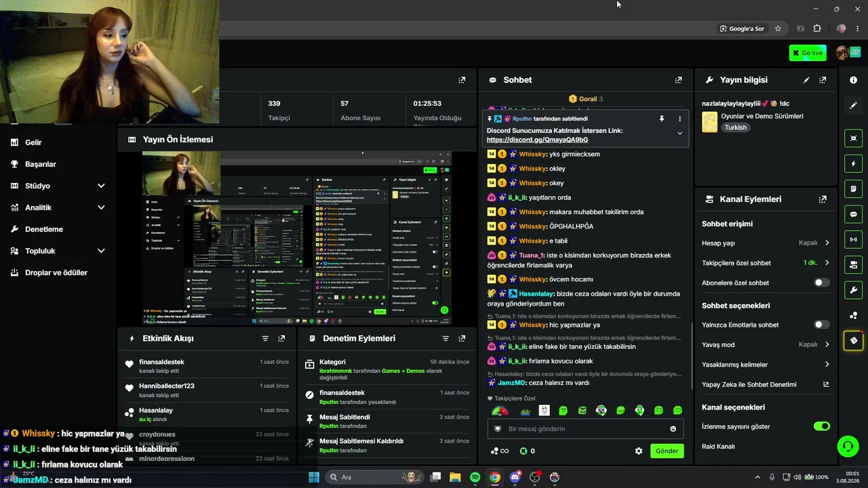This screenshot has height=488, width=868.
Task: Open File Explorer from the taskbar
Action: (455, 477)
